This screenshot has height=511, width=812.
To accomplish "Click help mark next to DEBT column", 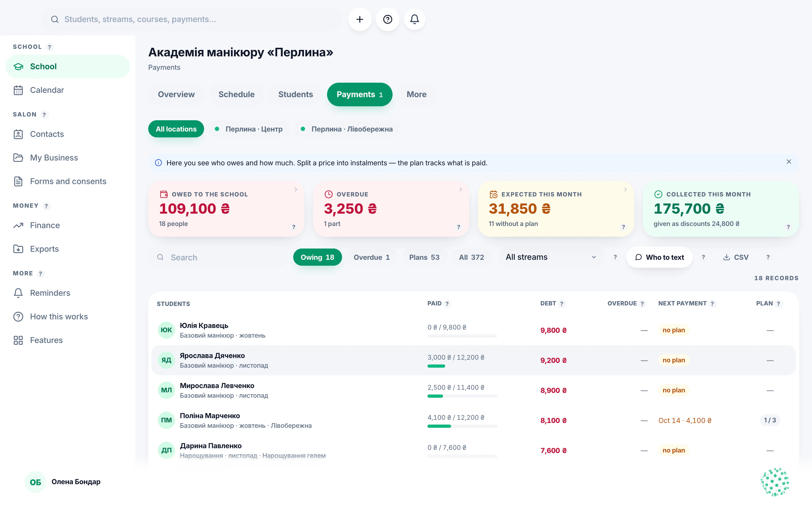I will [561, 304].
